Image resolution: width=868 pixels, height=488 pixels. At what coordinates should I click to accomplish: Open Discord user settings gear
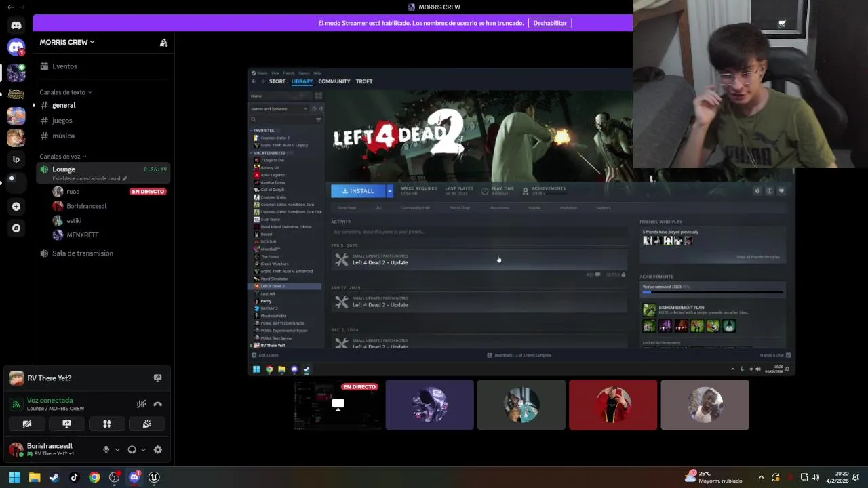[x=158, y=449]
